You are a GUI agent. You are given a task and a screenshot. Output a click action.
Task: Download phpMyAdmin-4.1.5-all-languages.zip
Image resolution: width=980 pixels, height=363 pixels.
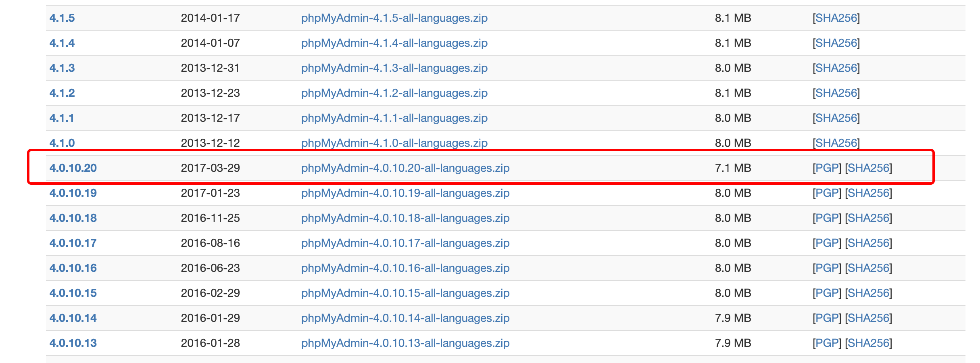(x=394, y=18)
